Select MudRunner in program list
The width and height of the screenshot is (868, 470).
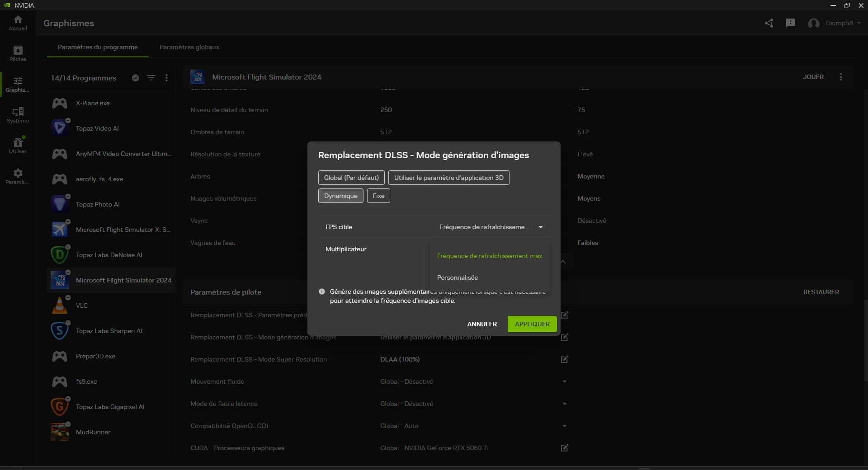pyautogui.click(x=111, y=432)
